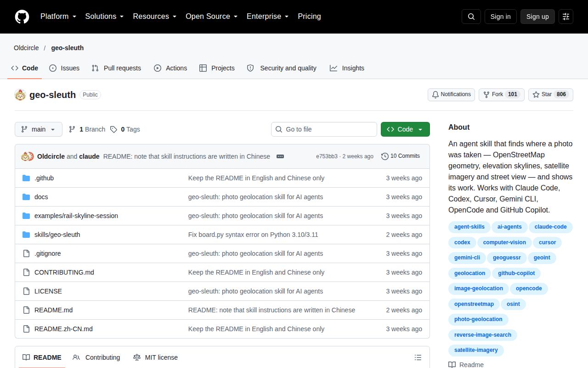Image resolution: width=588 pixels, height=368 pixels.
Task: Open the Actions tab
Action: tap(170, 68)
